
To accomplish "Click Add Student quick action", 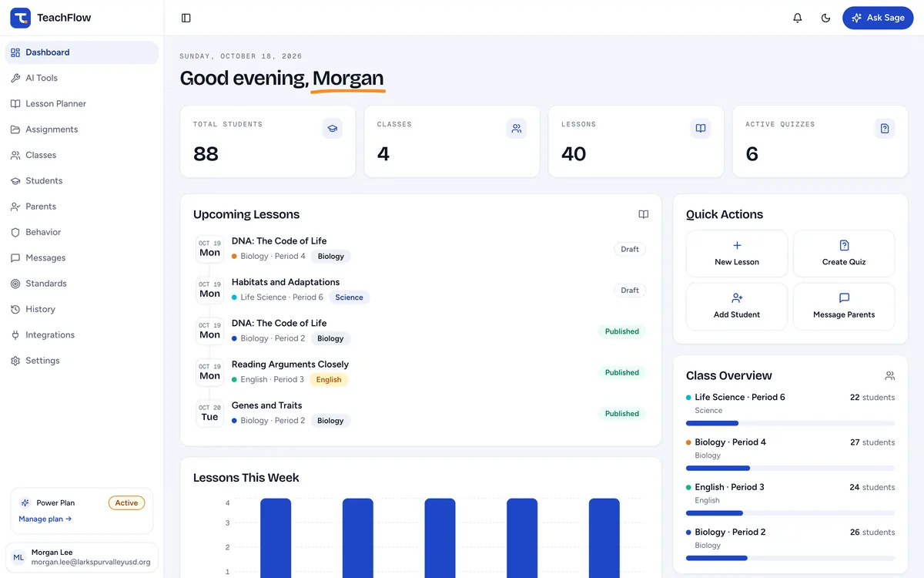I will pos(737,306).
